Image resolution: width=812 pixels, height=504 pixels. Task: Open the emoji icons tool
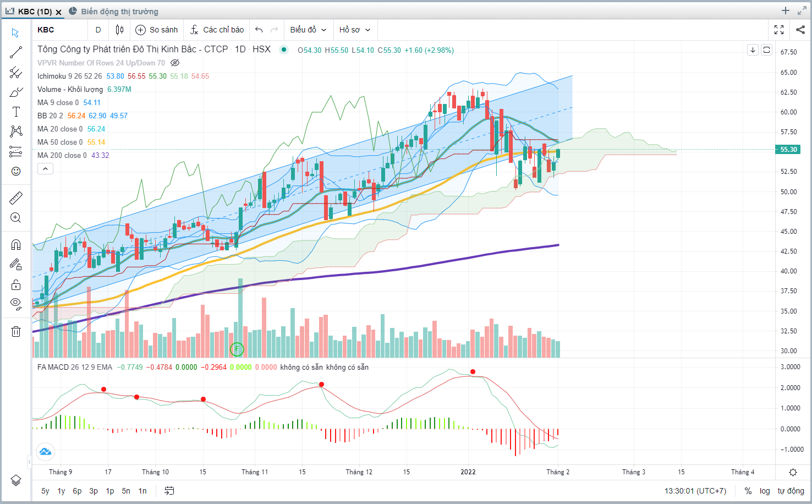[x=16, y=172]
